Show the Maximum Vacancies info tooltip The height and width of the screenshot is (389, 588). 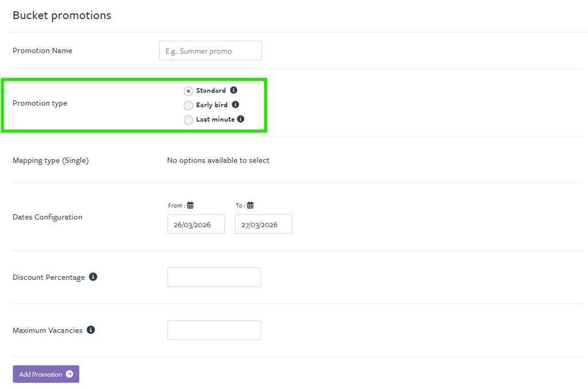91,330
